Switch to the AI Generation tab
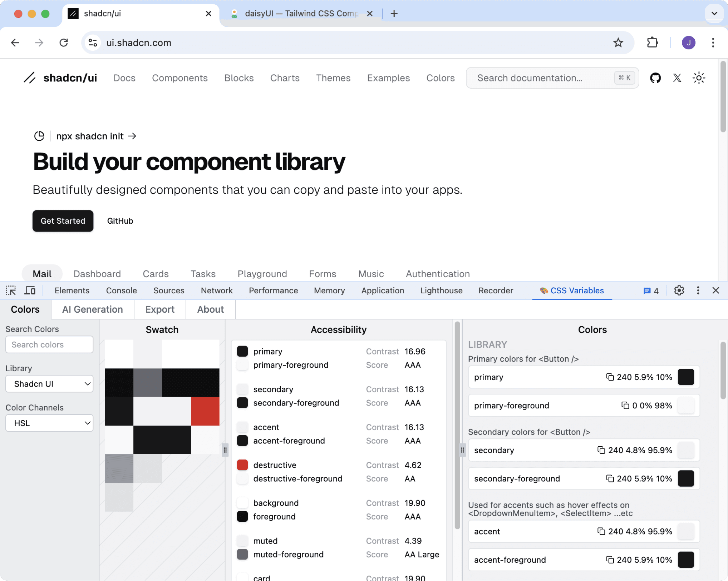The height and width of the screenshot is (581, 728). pos(92,309)
